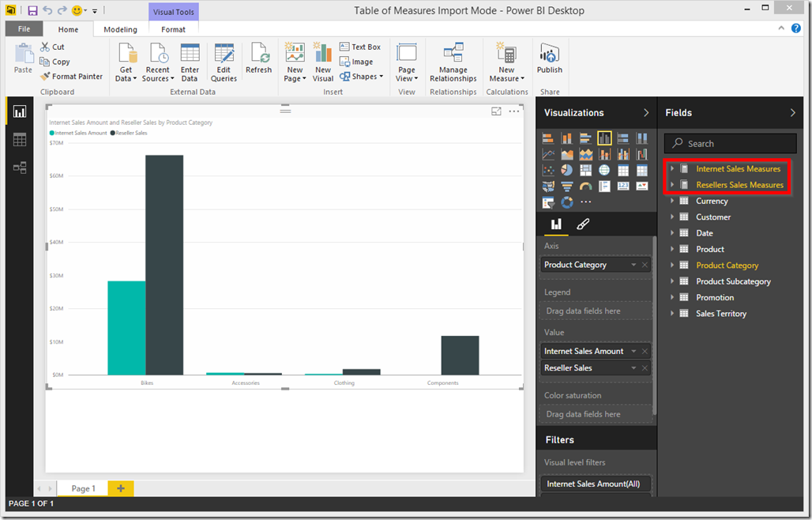This screenshot has width=812, height=520.
Task: Switch to the Home ribbon tab
Action: 68,29
